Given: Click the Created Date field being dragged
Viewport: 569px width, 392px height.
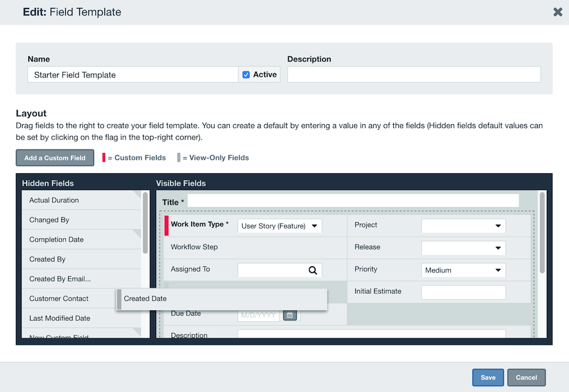Looking at the screenshot, I should click(222, 299).
